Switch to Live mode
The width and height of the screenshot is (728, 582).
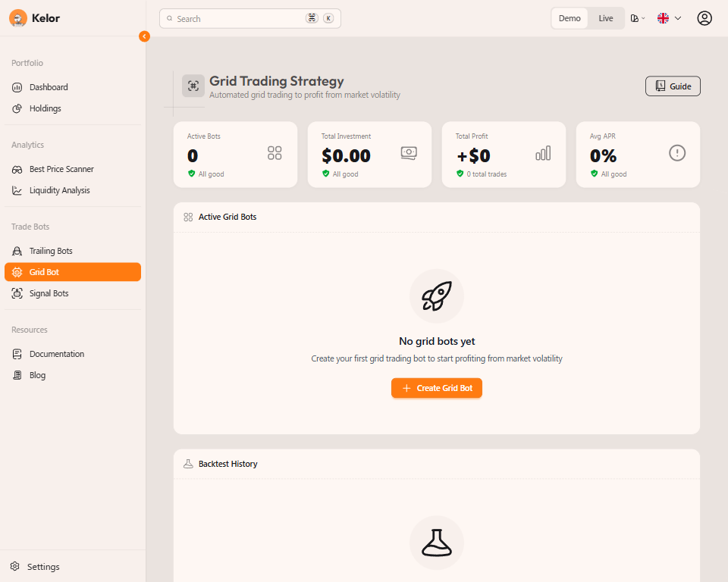coord(605,18)
